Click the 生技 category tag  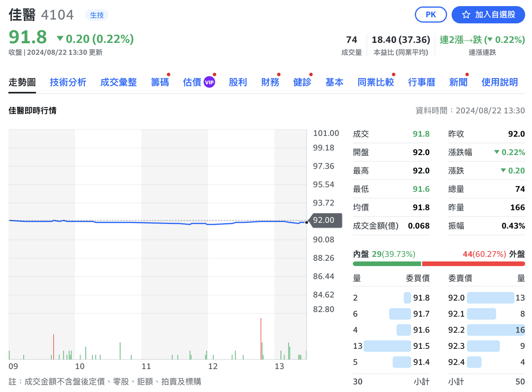97,15
